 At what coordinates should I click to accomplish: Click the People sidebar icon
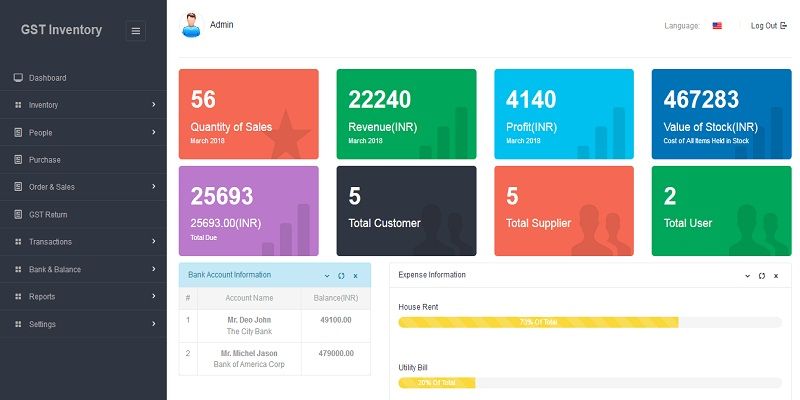(18, 133)
